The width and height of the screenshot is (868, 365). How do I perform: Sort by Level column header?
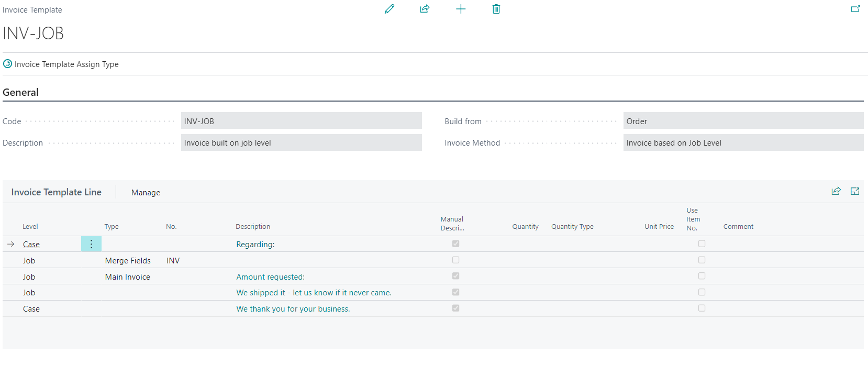pos(30,227)
